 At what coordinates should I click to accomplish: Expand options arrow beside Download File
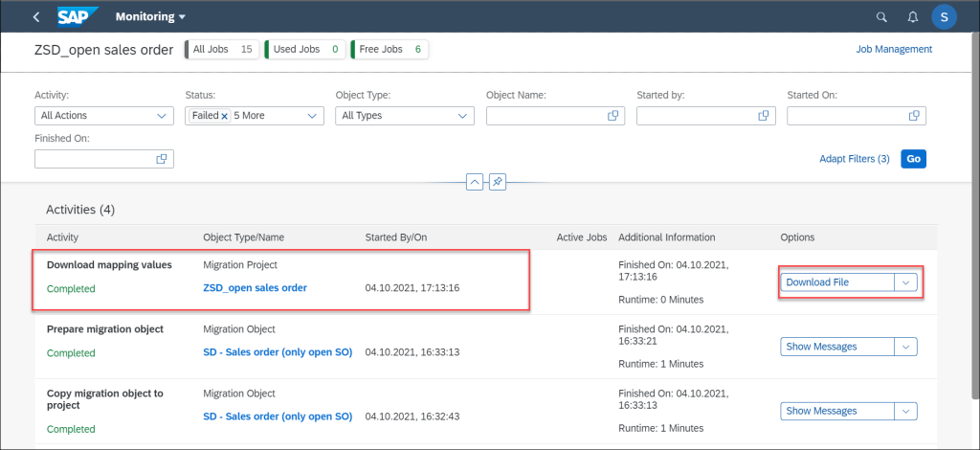905,281
